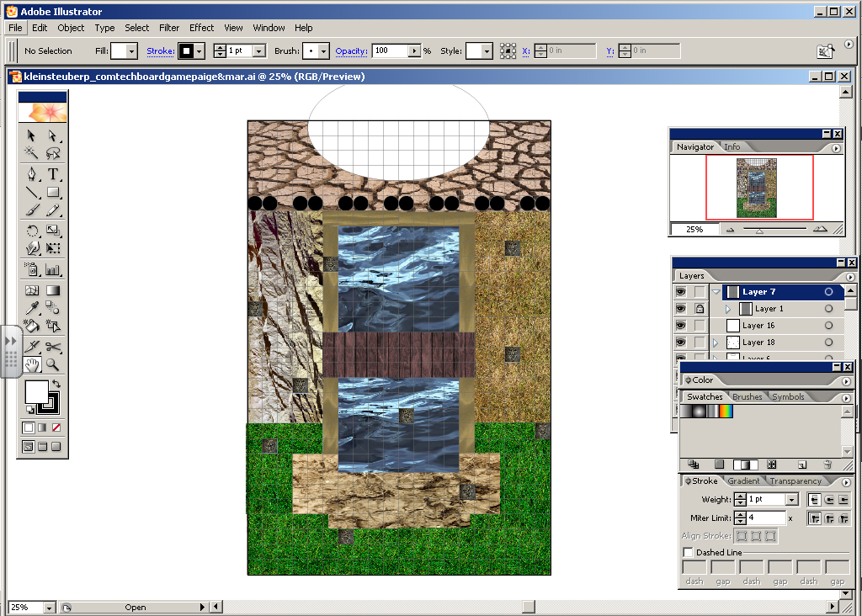The height and width of the screenshot is (616, 862).
Task: Select the Mesh tool
Action: 31,290
